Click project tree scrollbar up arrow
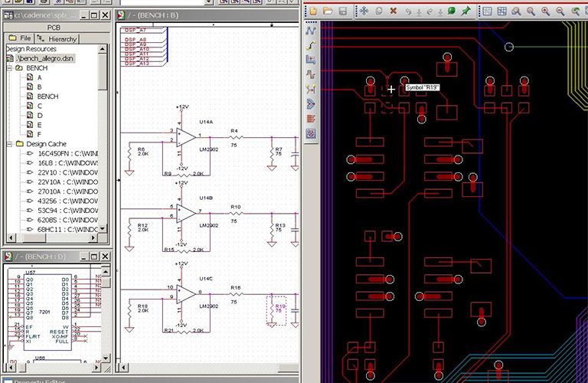Screen dimensions: 588x383 103,49
